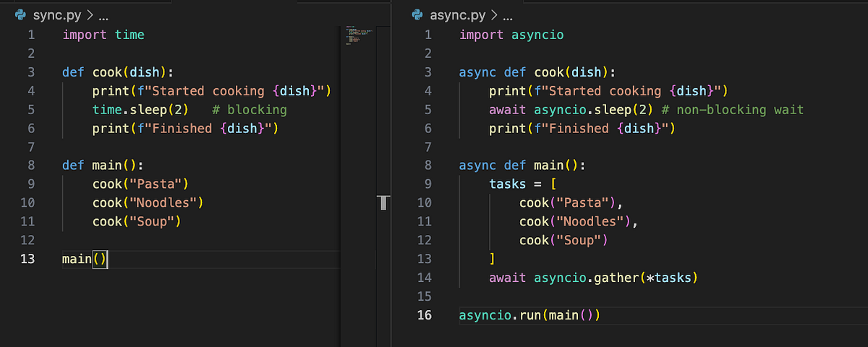
Task: Open the async.py breadcrumb item
Action: (x=459, y=14)
